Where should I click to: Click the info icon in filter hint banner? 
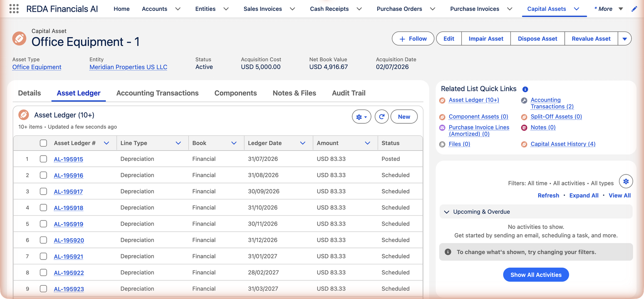(448, 252)
